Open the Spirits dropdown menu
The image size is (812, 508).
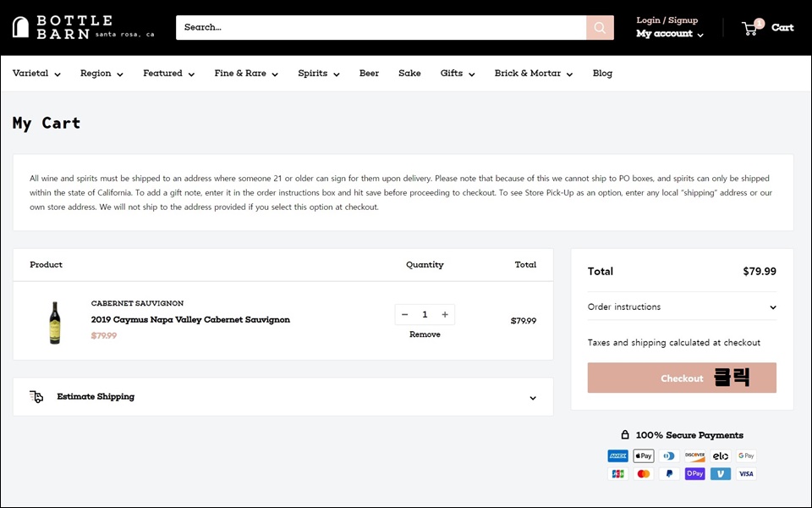(x=319, y=74)
